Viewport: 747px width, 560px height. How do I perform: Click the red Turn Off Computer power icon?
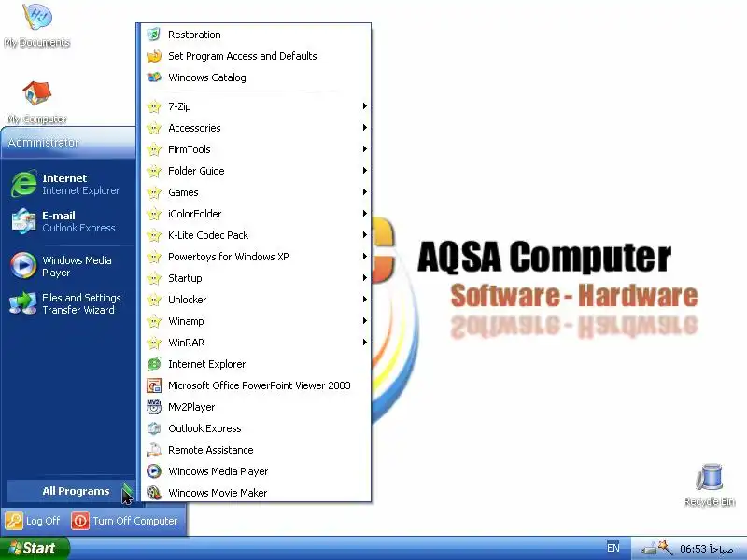coord(80,521)
